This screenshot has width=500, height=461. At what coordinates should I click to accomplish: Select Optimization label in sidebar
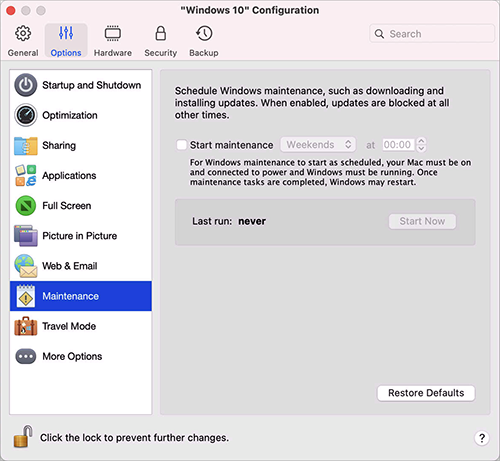click(x=70, y=115)
